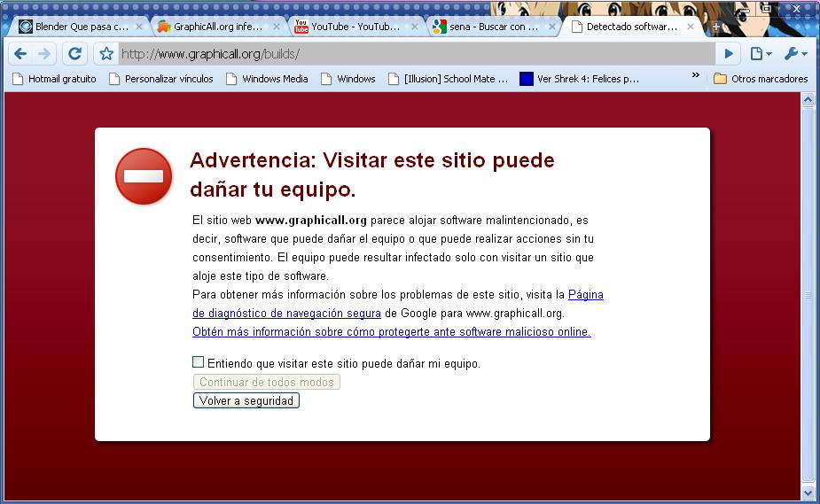Click the Google favicon on sena tab
820x504 pixels.
pos(440,27)
